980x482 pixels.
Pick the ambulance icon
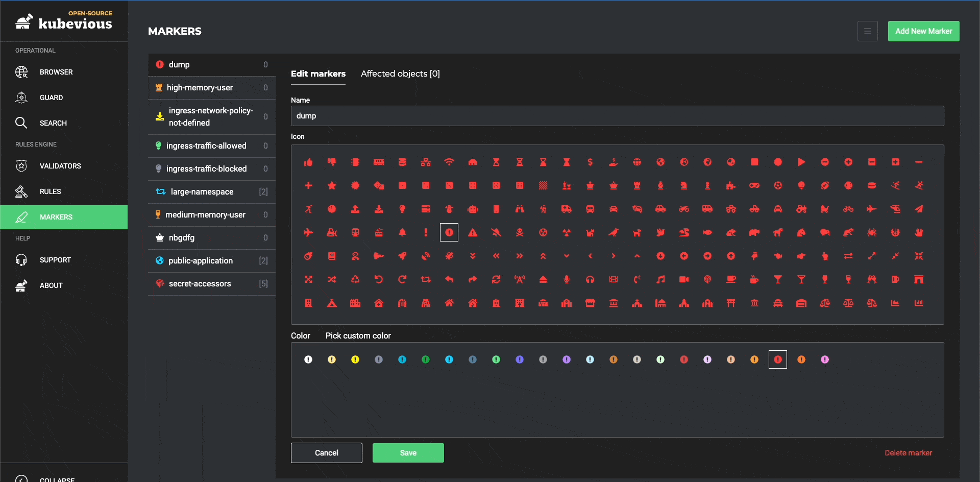[x=567, y=209]
